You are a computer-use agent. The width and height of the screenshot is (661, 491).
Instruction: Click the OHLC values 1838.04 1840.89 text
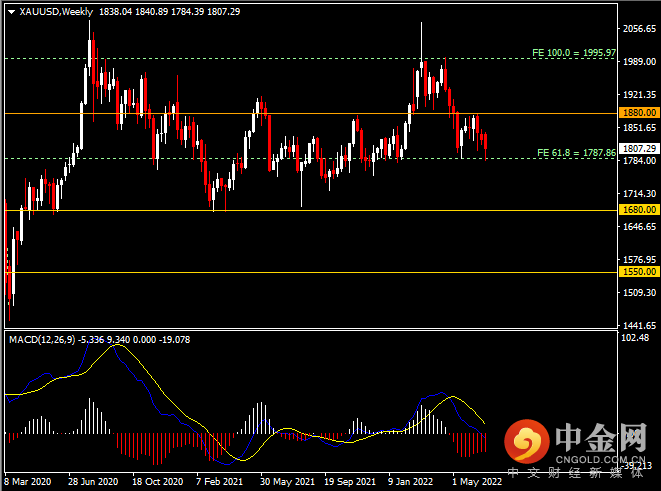click(133, 12)
